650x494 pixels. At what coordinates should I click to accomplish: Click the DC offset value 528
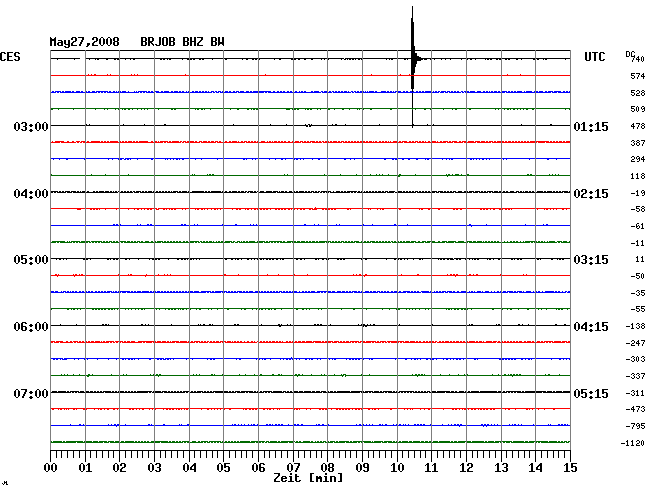tap(638, 93)
